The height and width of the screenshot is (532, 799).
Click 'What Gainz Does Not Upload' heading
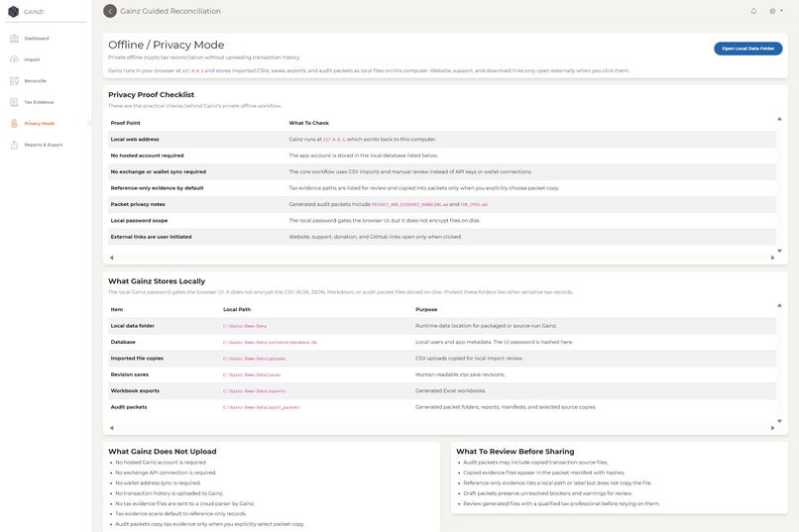pyautogui.click(x=163, y=451)
